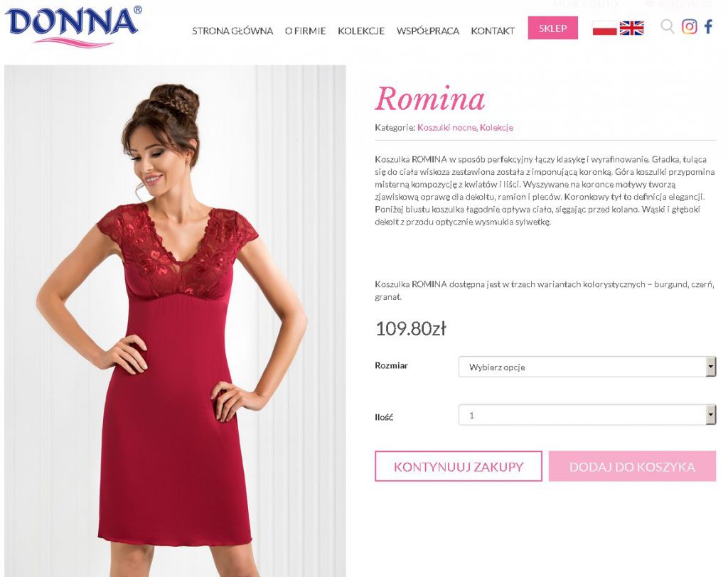Visit the Instagram profile icon
Image resolution: width=728 pixels, height=577 pixels.
689,27
